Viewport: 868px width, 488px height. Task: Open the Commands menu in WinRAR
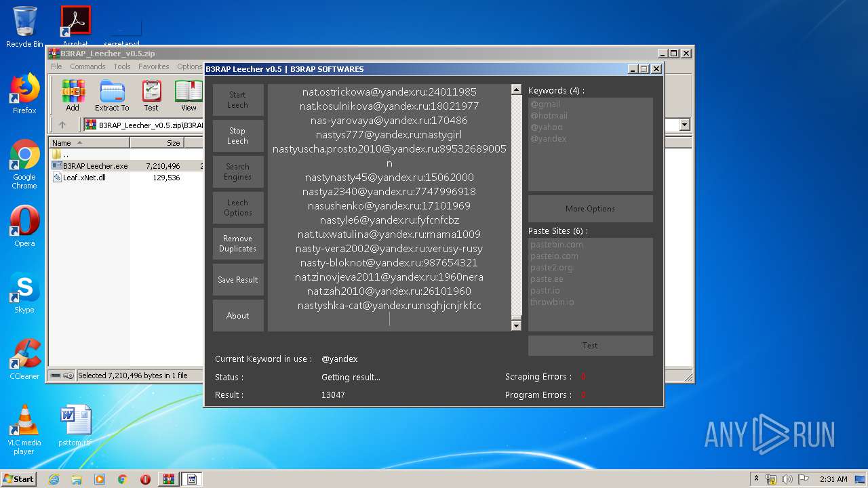pos(87,66)
